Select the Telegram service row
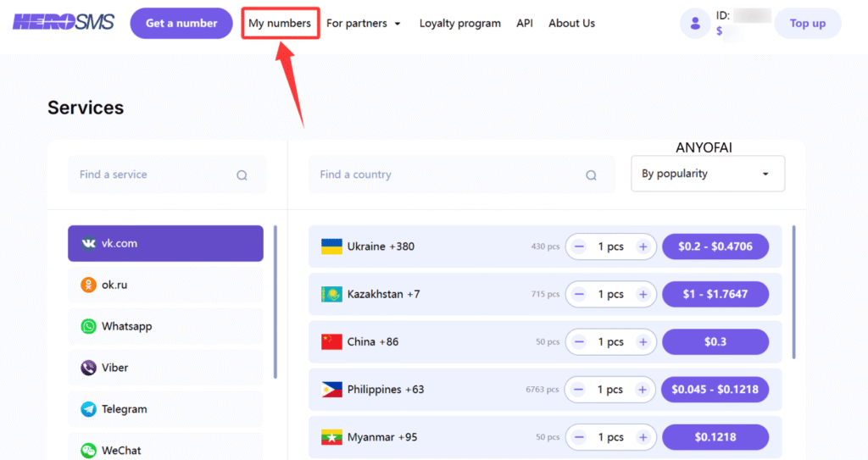868x460 pixels. click(165, 409)
